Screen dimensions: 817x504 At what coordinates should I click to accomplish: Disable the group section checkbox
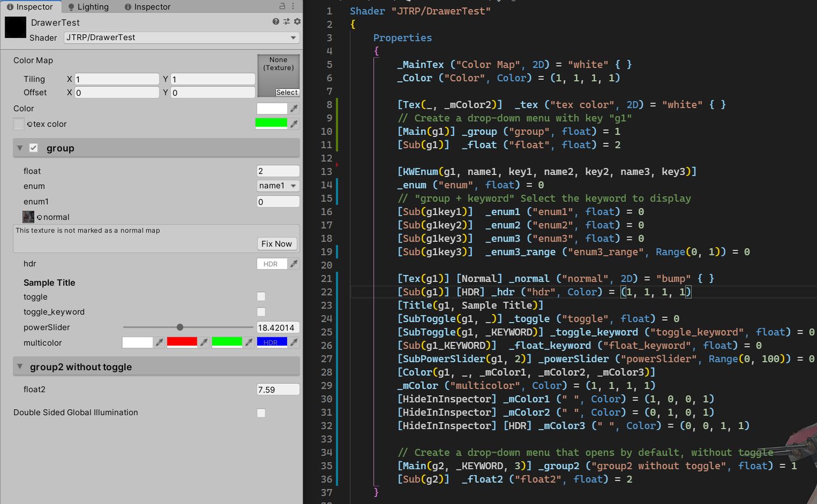point(32,148)
